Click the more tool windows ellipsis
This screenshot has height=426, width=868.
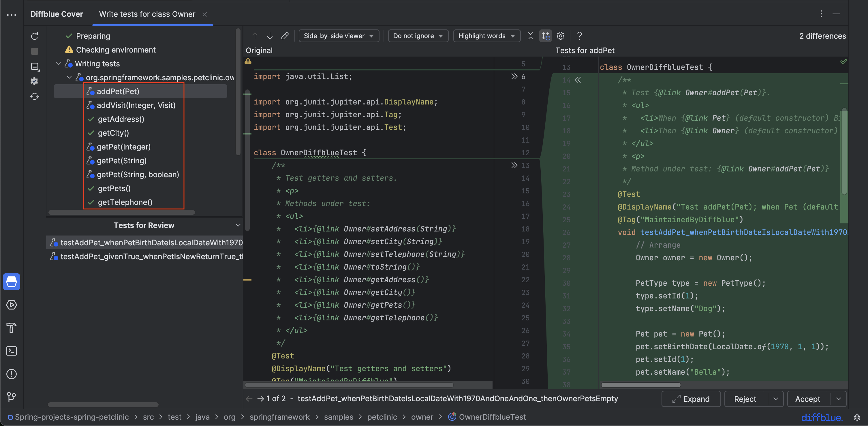coord(12,15)
